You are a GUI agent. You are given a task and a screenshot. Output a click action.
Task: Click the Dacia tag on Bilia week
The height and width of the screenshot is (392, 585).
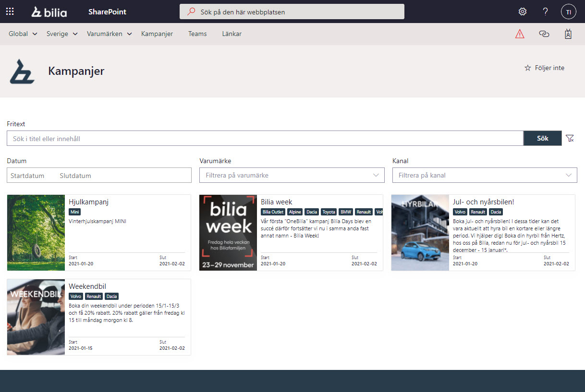coord(312,212)
